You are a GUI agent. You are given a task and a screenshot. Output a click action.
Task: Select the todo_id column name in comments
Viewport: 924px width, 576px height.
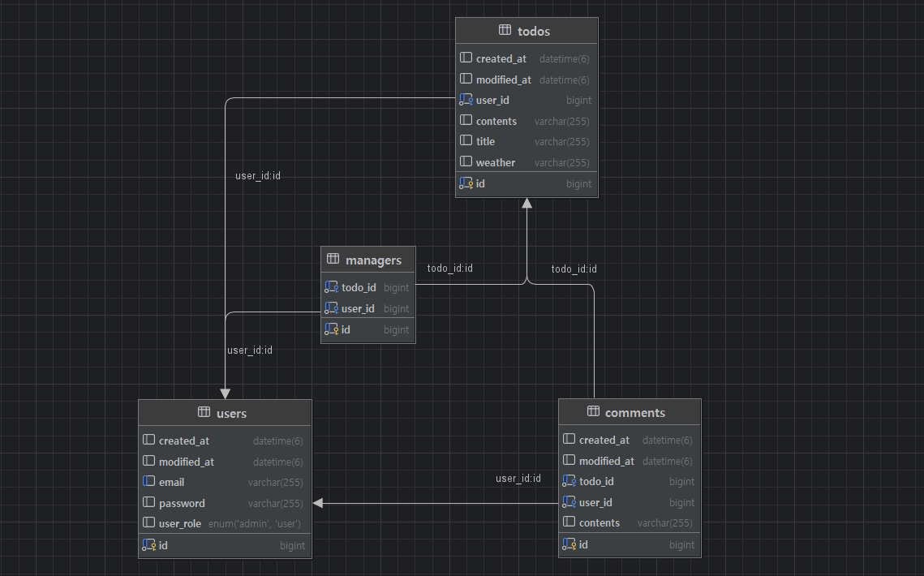596,482
